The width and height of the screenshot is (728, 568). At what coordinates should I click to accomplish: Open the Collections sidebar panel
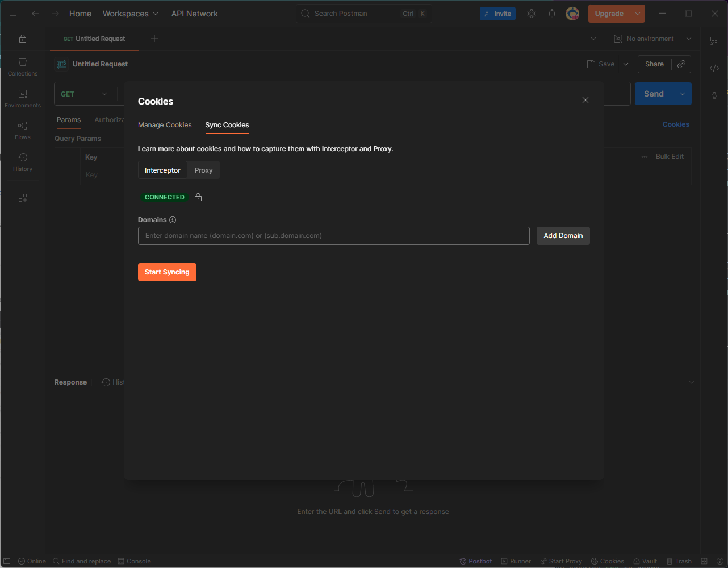tap(23, 66)
